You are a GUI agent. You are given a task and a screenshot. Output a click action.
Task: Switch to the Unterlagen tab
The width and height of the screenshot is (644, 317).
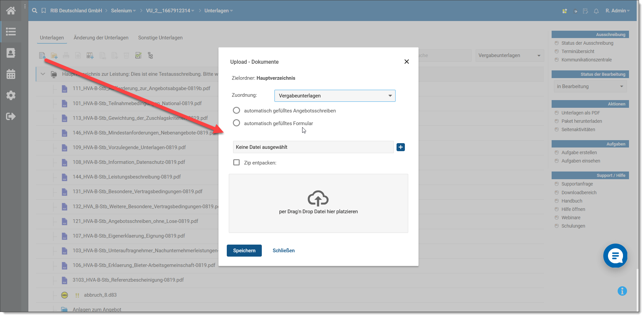pyautogui.click(x=52, y=38)
